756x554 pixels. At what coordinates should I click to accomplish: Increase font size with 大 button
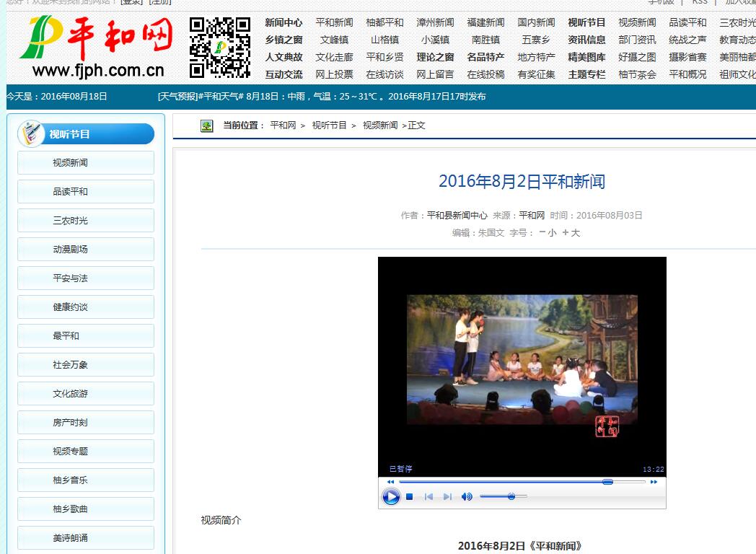pyautogui.click(x=571, y=232)
